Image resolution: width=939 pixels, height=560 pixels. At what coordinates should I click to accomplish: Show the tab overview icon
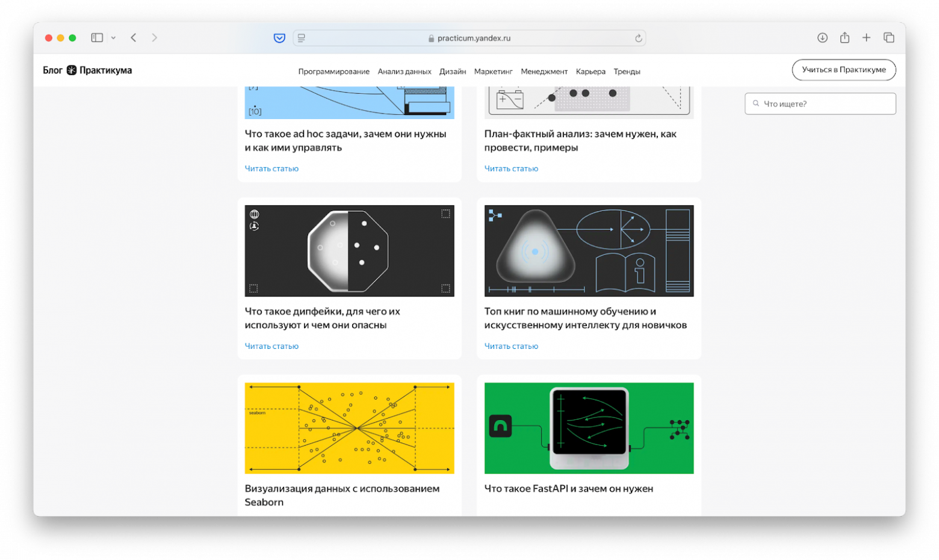point(888,38)
